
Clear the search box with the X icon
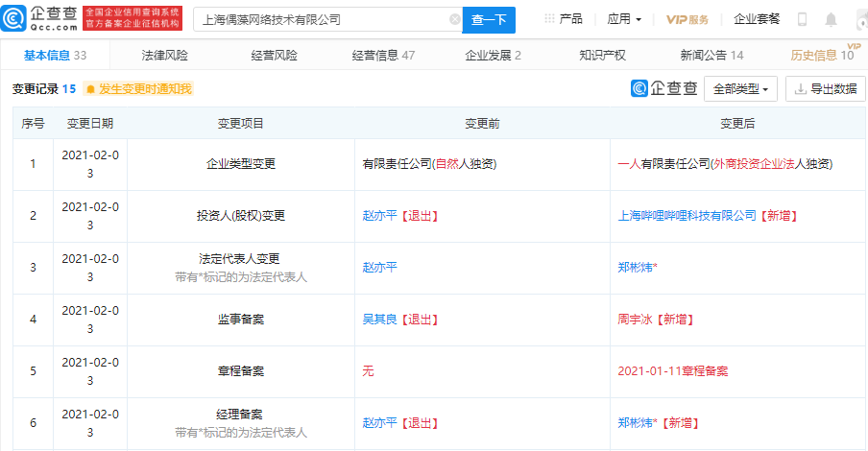pyautogui.click(x=455, y=19)
